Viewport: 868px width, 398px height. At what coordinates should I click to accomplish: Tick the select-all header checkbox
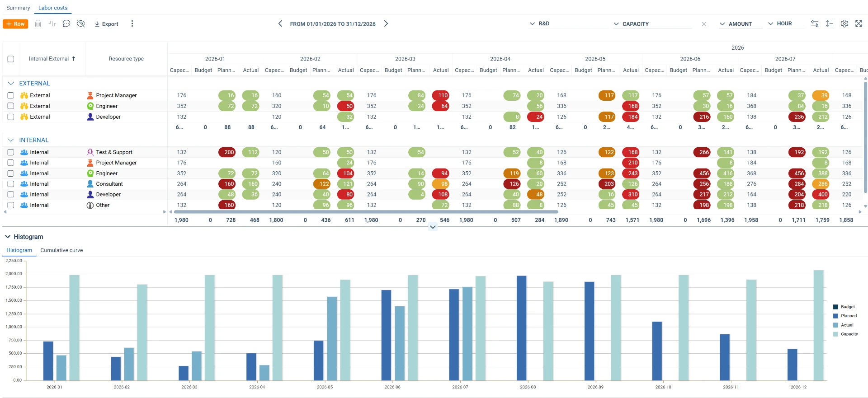(11, 59)
